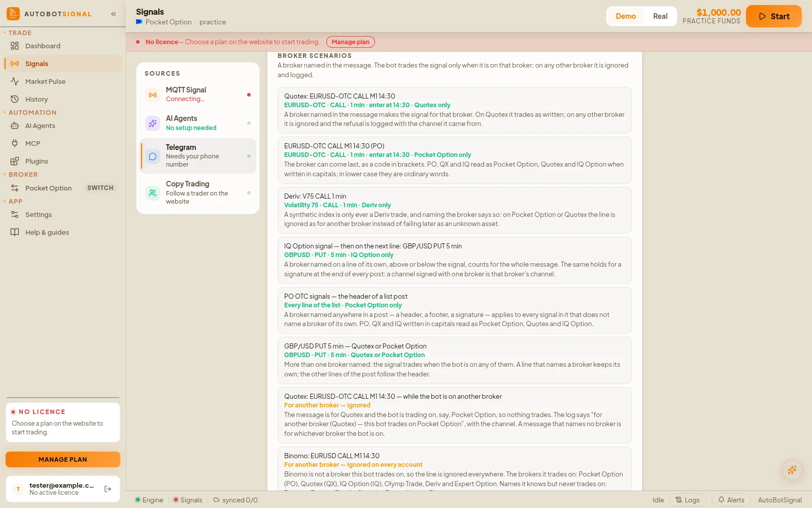The image size is (812, 508).
Task: Click the AI Agents robot icon in sidebar
Action: click(x=15, y=125)
